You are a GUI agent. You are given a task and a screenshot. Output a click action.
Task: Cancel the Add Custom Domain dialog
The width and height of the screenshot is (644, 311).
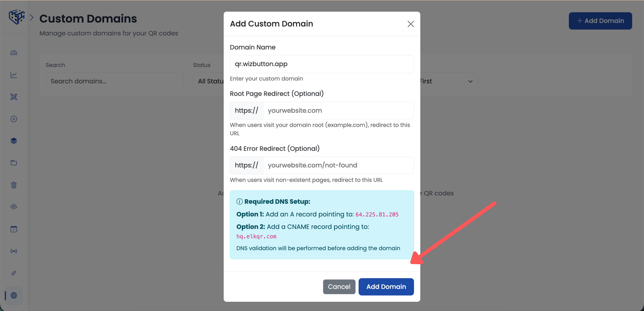point(339,287)
